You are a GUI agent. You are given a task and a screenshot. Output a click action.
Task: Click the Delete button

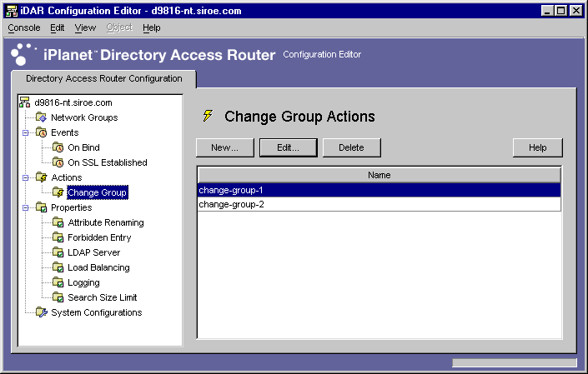351,147
